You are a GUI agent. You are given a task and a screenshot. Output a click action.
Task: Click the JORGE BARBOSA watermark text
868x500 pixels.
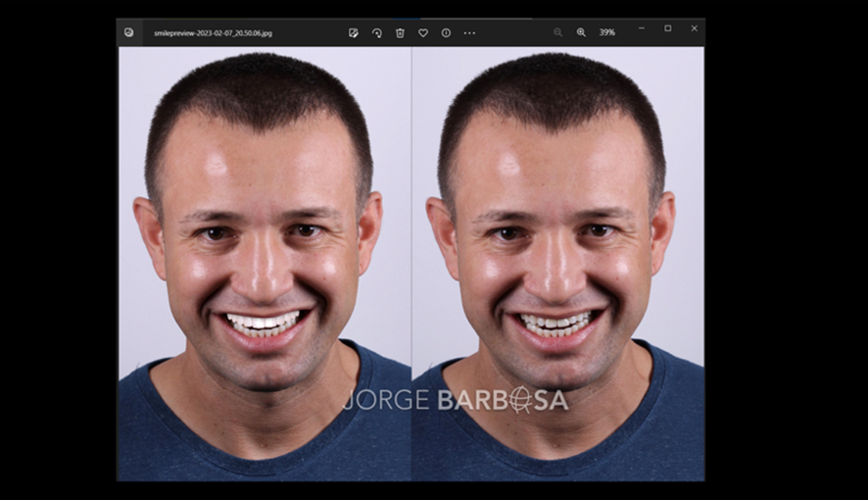click(456, 400)
